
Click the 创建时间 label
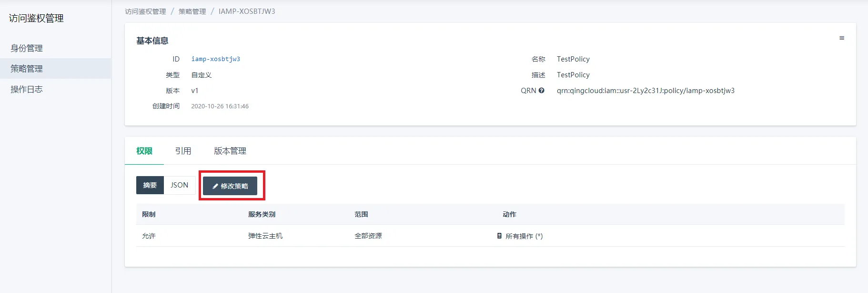(166, 106)
